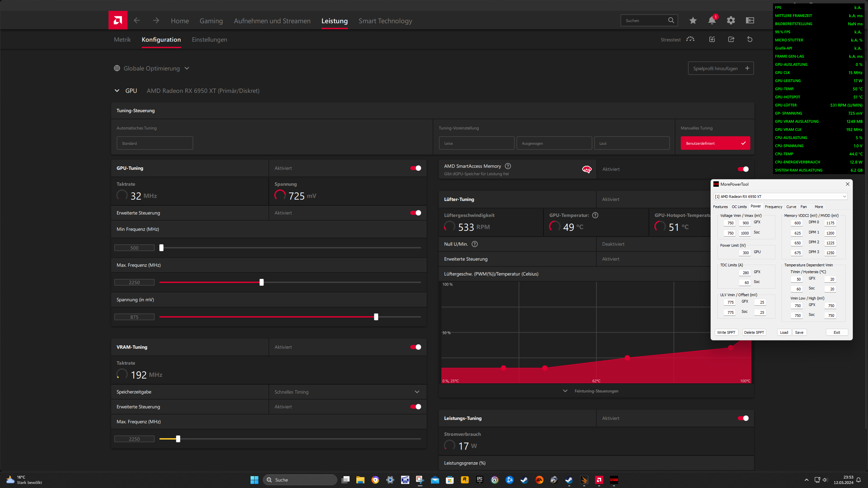Open the settings gear icon
868x488 pixels.
731,21
